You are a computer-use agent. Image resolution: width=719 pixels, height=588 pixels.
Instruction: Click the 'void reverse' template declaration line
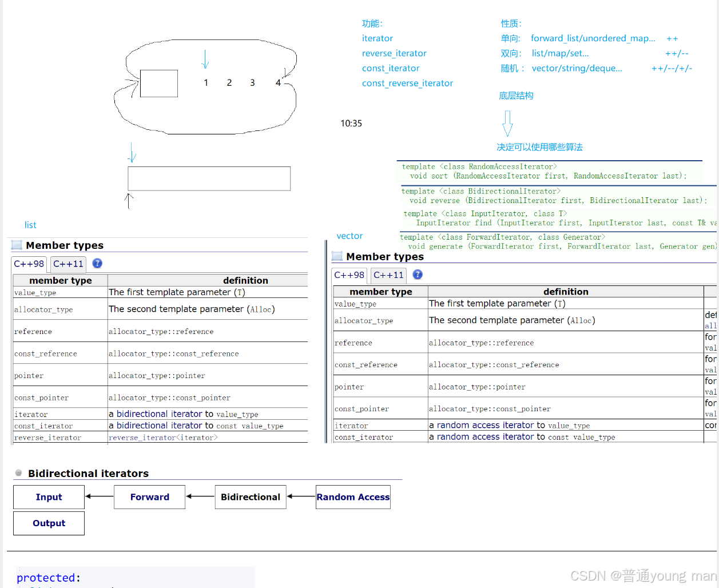pos(558,201)
